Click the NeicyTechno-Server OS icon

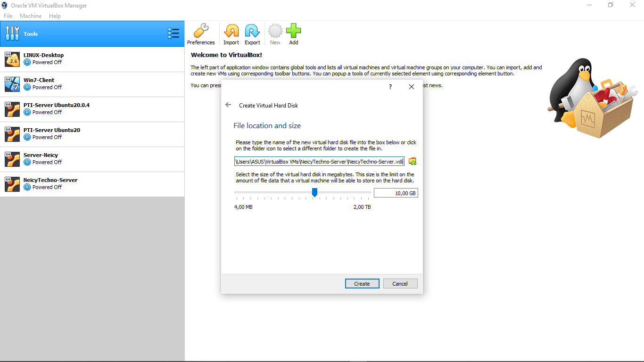point(12,184)
